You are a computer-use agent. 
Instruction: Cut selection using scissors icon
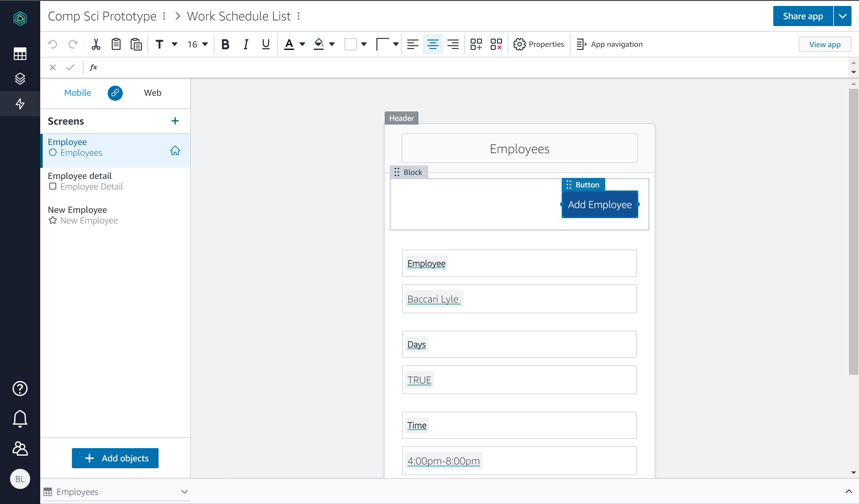96,44
